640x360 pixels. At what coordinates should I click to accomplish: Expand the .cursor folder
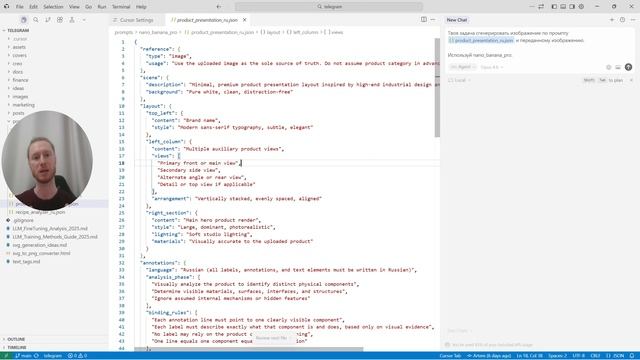tap(20, 39)
